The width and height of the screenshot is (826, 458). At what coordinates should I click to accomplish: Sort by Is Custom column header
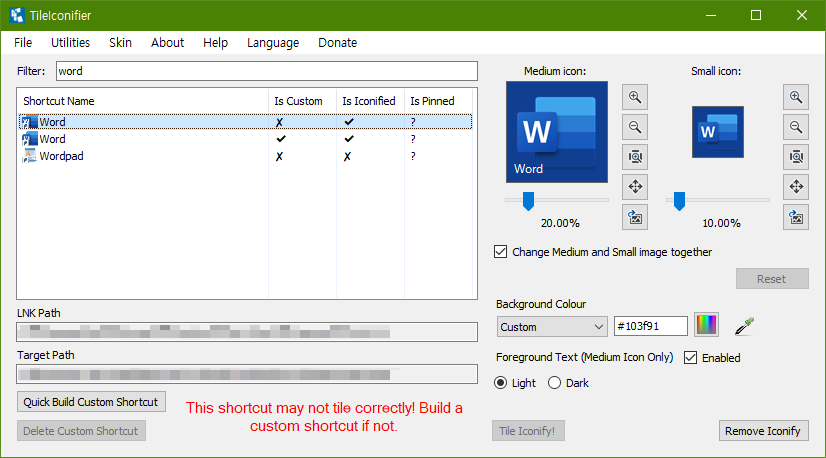pyautogui.click(x=302, y=101)
